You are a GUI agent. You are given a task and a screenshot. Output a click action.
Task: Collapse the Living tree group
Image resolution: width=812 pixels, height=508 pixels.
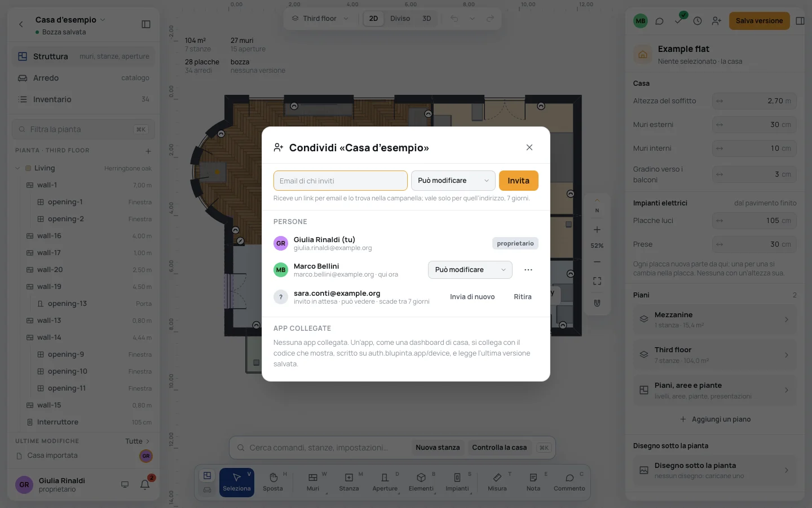pyautogui.click(x=17, y=168)
